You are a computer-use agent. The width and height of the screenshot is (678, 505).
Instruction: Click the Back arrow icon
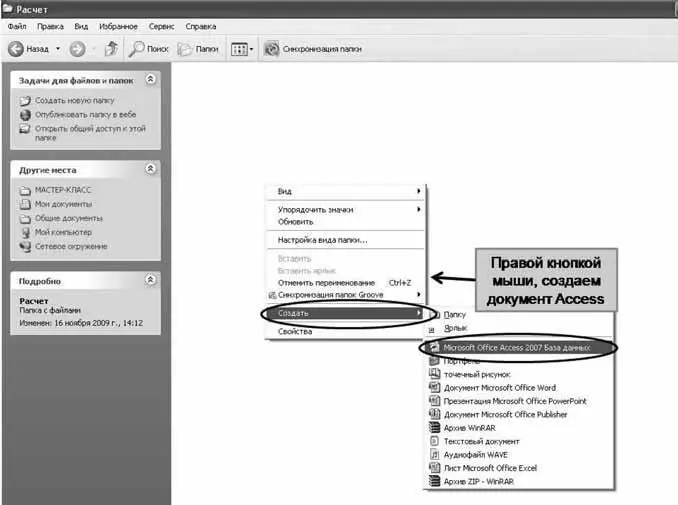tap(16, 49)
